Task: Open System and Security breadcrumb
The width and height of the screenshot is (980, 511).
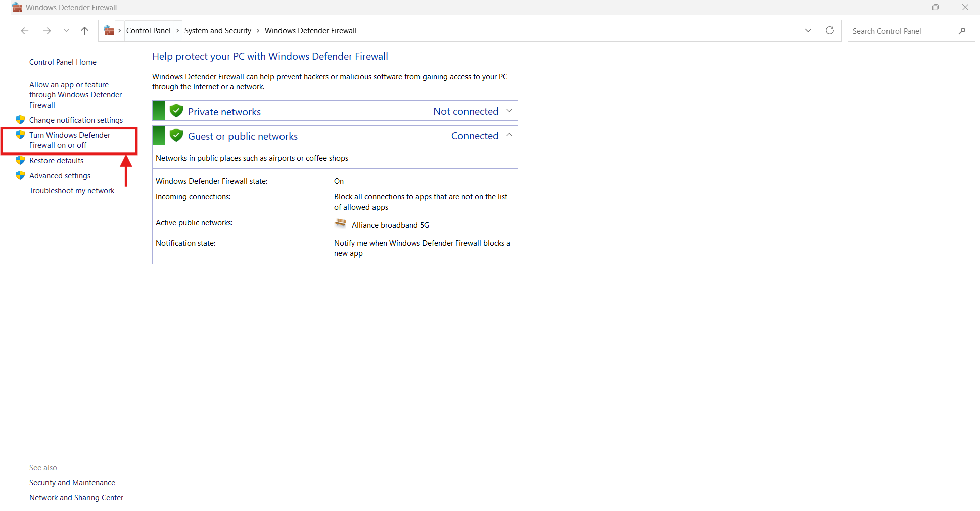Action: point(218,31)
